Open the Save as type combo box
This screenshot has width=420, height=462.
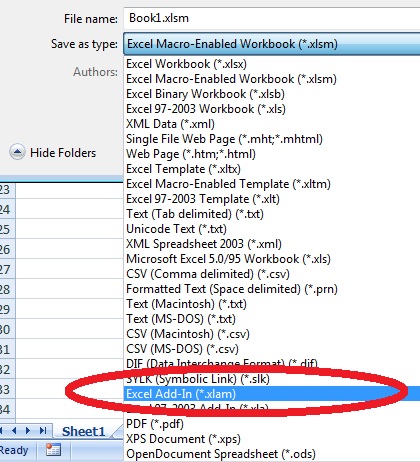(272, 44)
